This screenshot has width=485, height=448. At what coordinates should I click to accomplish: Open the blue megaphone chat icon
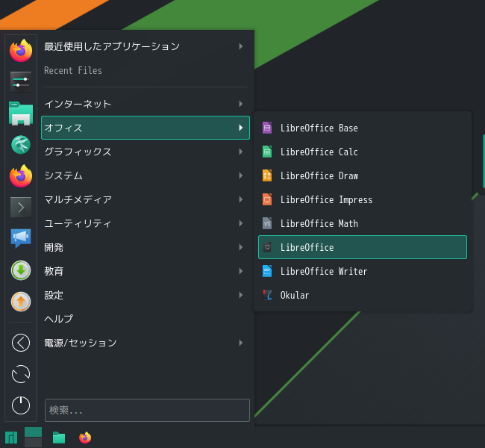coord(21,239)
